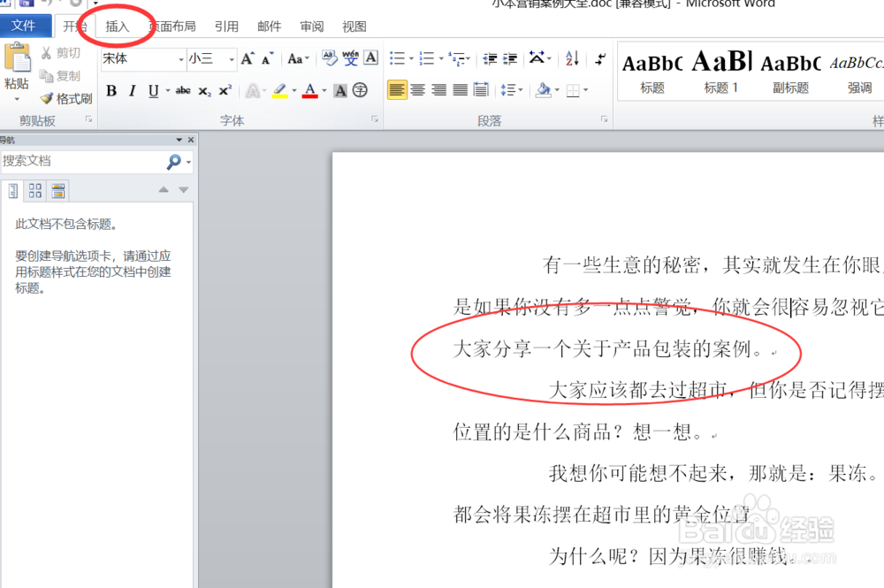Open the 宋体 font name dropdown
This screenshot has height=588, width=884.
tap(181, 58)
